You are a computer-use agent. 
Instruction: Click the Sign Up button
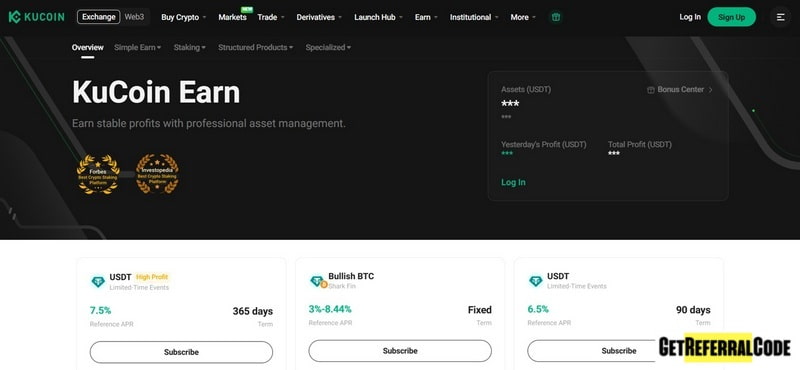click(x=732, y=17)
